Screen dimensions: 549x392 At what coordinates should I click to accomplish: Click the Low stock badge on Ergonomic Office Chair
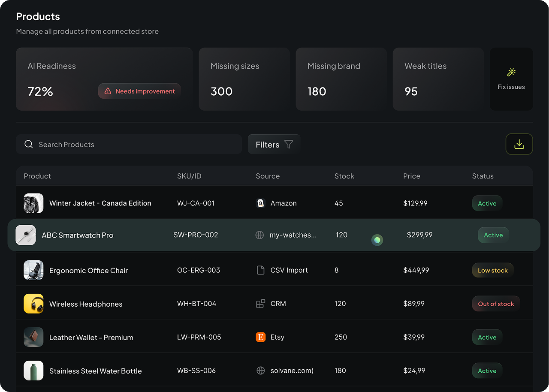click(x=492, y=270)
